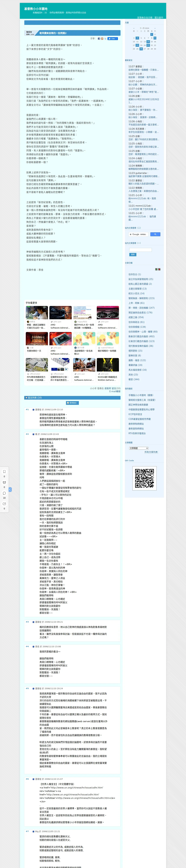Open article title 敬拜讚美音樂的一些問題2

[53, 33]
